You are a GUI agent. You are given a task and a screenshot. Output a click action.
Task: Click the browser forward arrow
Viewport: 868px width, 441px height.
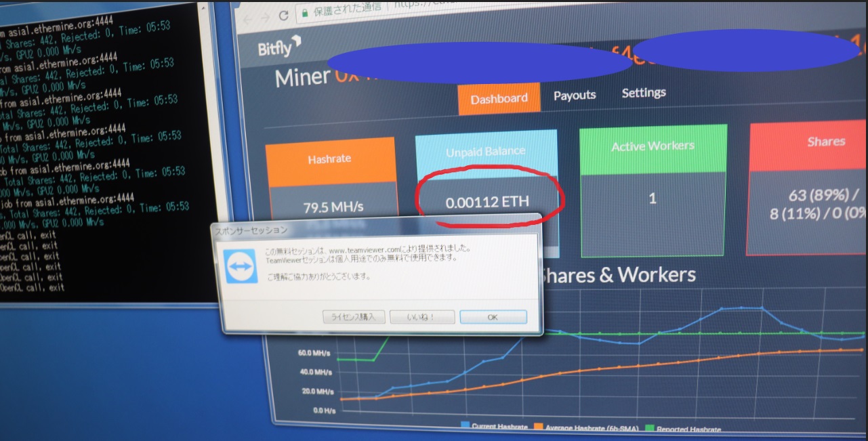(266, 17)
